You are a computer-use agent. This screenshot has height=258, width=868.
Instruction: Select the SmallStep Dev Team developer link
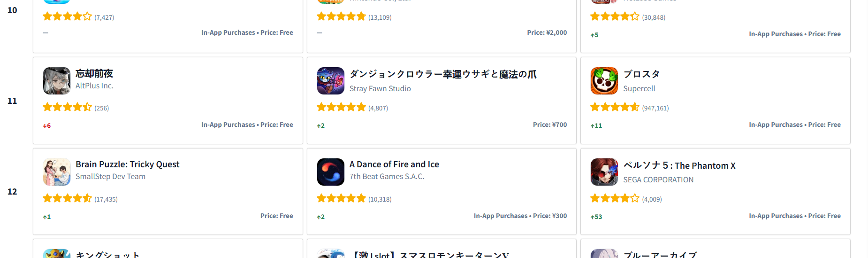(x=110, y=177)
